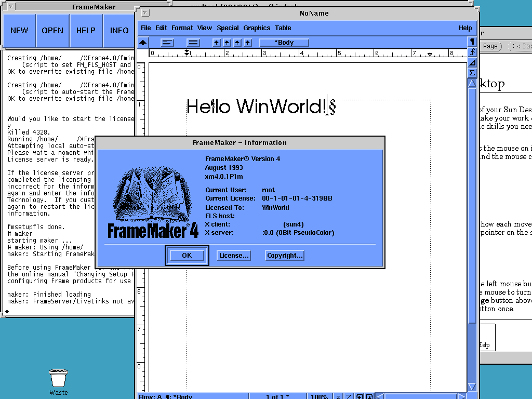
Task: Click the Copyright... button
Action: pos(285,256)
